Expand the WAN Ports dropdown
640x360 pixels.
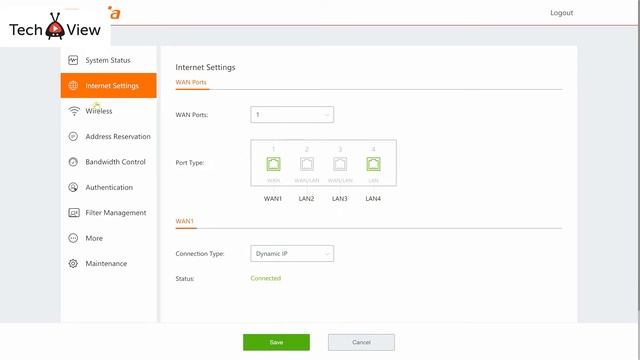[292, 115]
